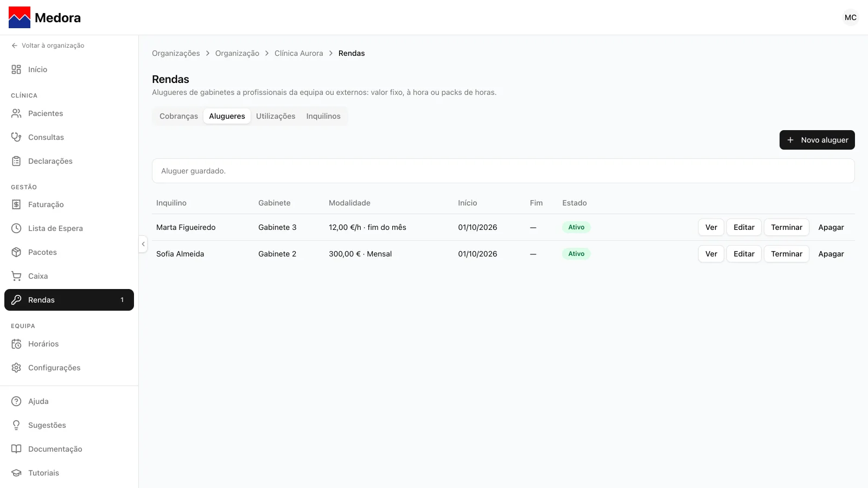868x488 pixels.
Task: Click Organização breadcrumb link
Action: pyautogui.click(x=237, y=53)
